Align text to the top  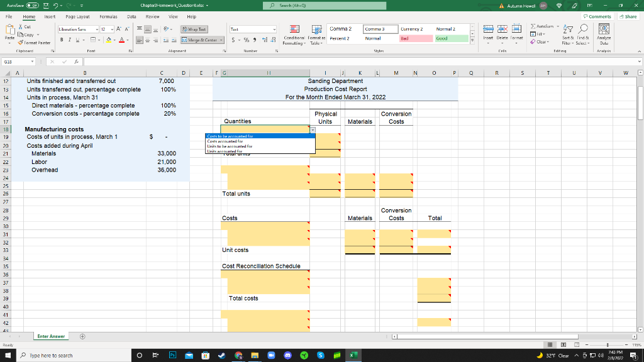(140, 29)
